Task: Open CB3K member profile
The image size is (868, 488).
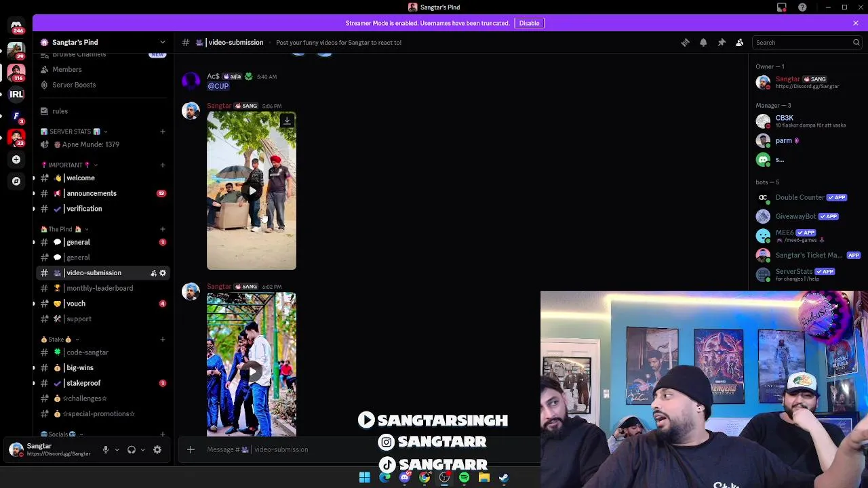Action: coord(807,121)
